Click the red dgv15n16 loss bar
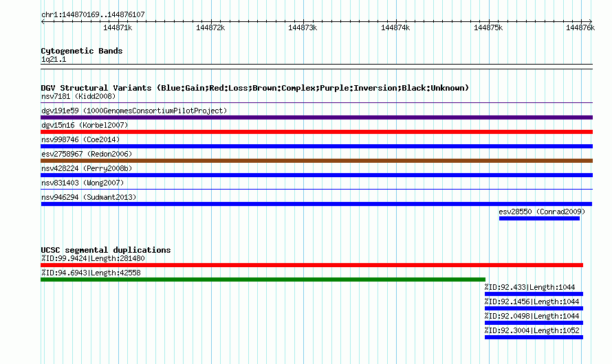This screenshot has width=612, height=364. pyautogui.click(x=316, y=132)
